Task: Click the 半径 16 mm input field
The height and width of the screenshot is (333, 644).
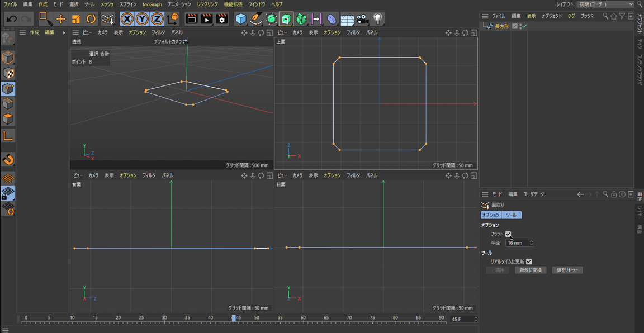Action: pyautogui.click(x=517, y=243)
